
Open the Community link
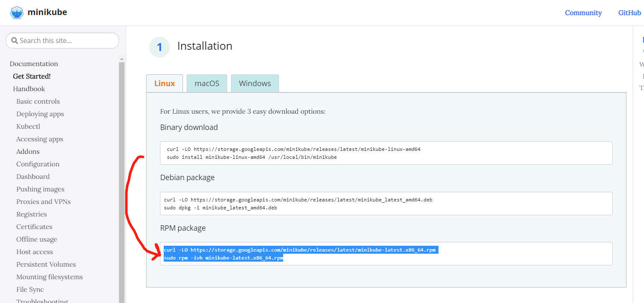tap(583, 13)
